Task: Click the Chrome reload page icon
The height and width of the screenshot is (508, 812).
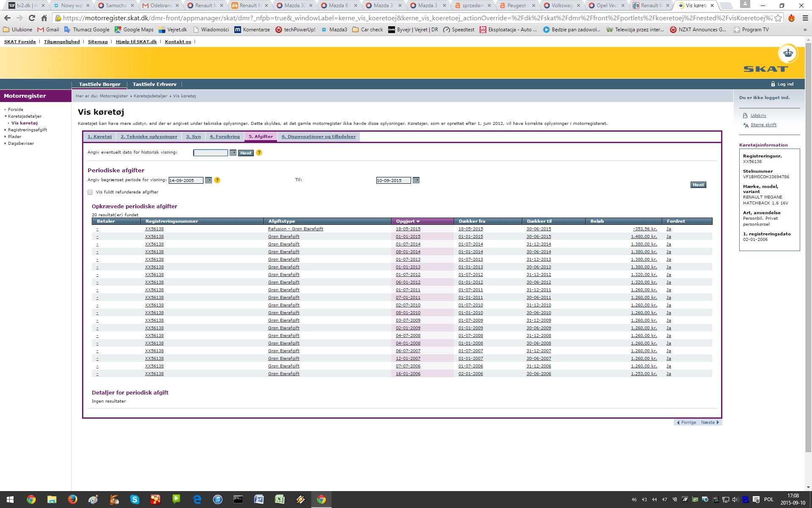Action: point(32,18)
